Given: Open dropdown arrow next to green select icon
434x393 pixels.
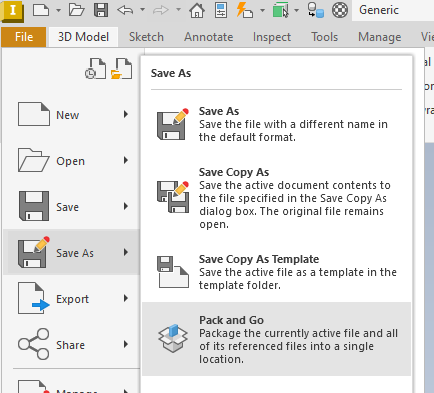Looking at the screenshot, I should [296, 10].
